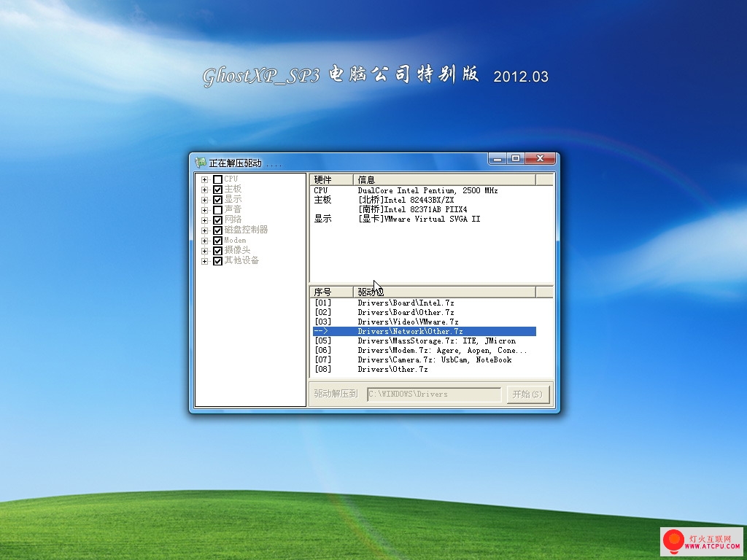Viewport: 747px width, 560px height.
Task: Uncheck the 网络 checkbox
Action: coord(217,220)
